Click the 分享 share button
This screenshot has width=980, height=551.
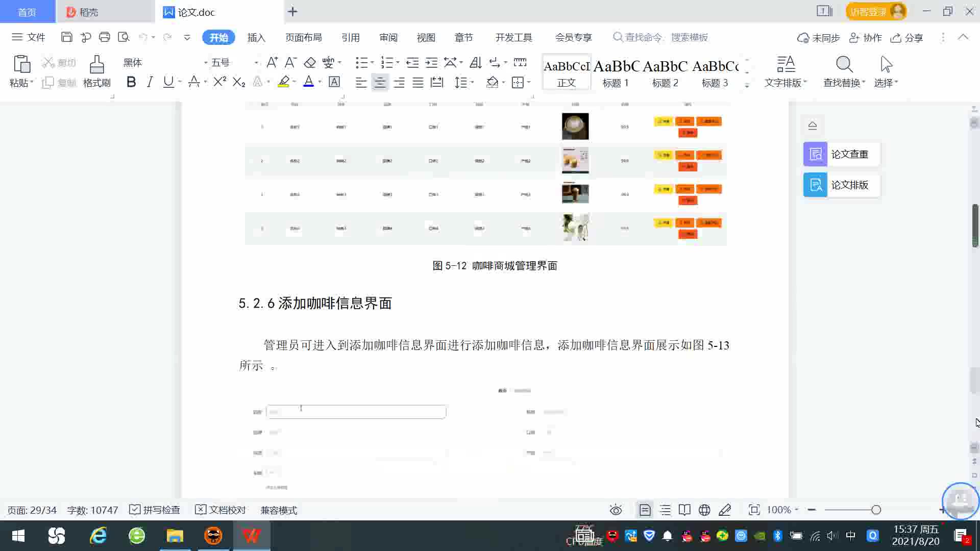907,38
